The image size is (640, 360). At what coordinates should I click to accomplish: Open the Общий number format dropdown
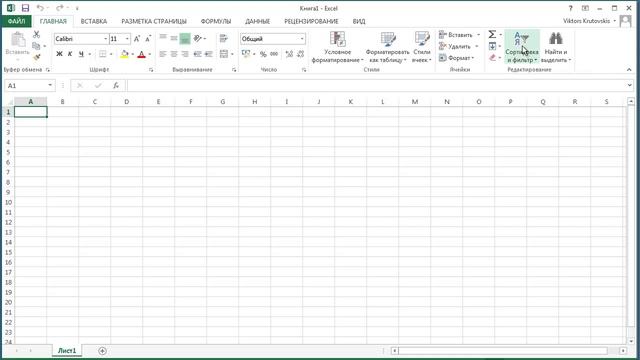pos(302,39)
